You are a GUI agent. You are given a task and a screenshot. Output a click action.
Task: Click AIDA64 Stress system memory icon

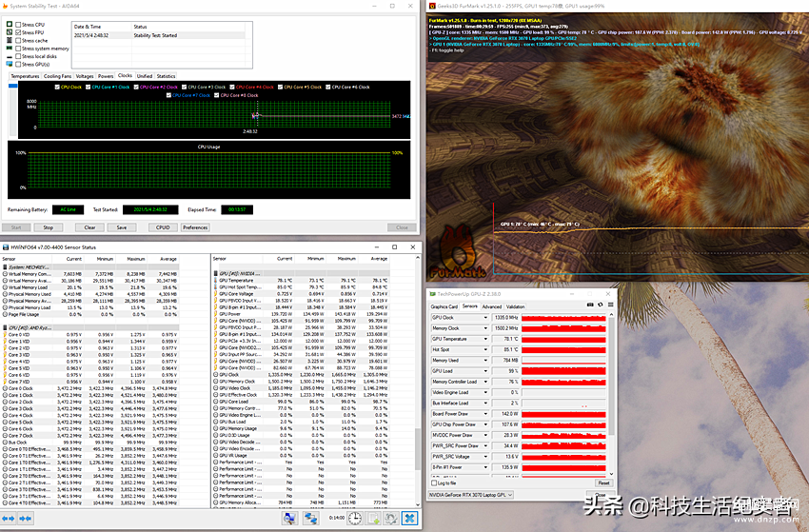10,48
